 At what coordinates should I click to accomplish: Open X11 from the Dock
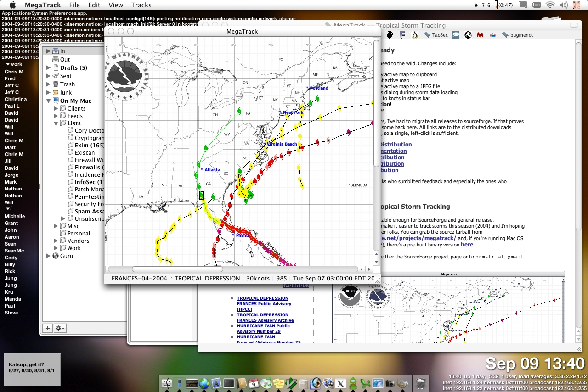(341, 383)
